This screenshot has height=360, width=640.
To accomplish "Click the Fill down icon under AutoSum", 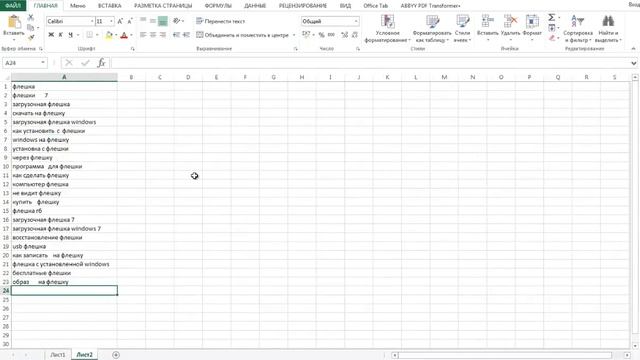I will point(551,28).
